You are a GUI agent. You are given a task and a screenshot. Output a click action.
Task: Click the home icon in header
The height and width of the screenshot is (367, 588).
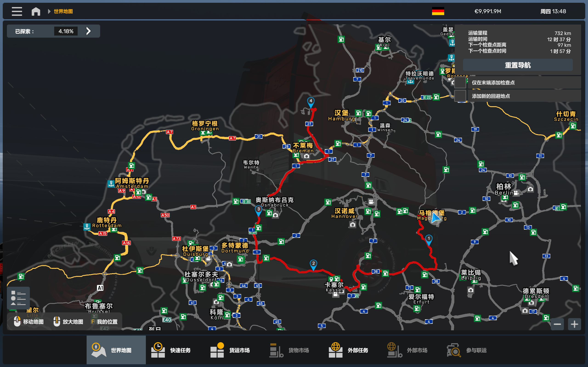(x=36, y=11)
